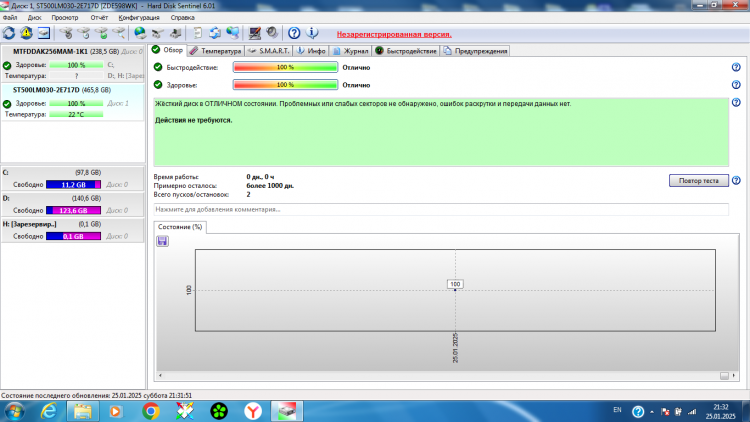Click the help icon beside Быстродействие rating
Image resolution: width=750 pixels, height=422 pixels.
(736, 67)
